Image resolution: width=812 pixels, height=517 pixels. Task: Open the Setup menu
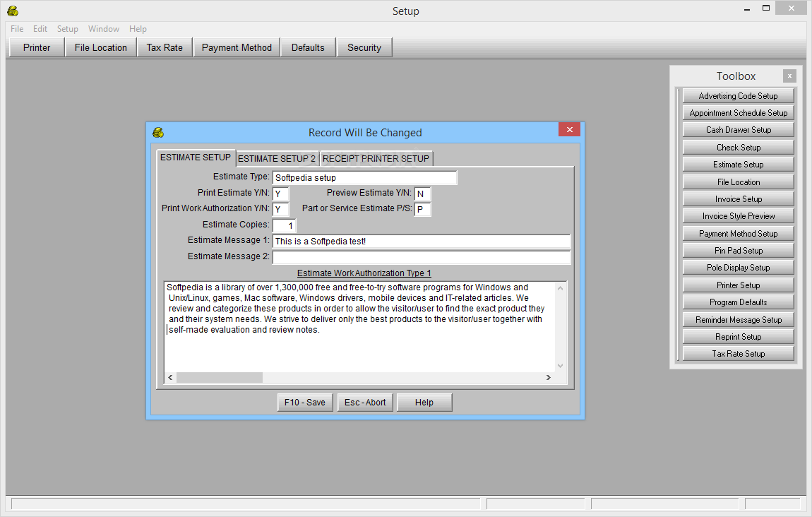coord(67,29)
